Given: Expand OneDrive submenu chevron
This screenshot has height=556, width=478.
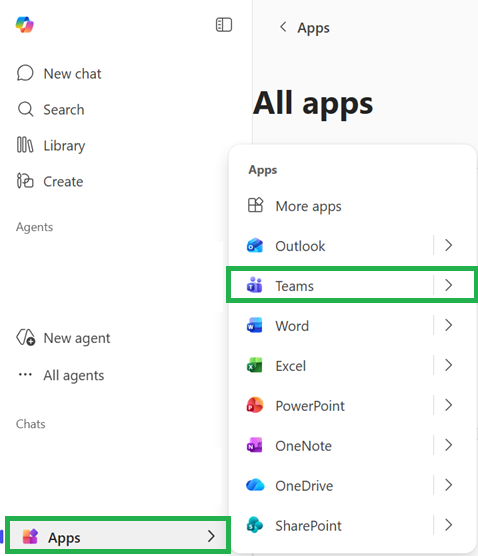Looking at the screenshot, I should click(x=449, y=485).
